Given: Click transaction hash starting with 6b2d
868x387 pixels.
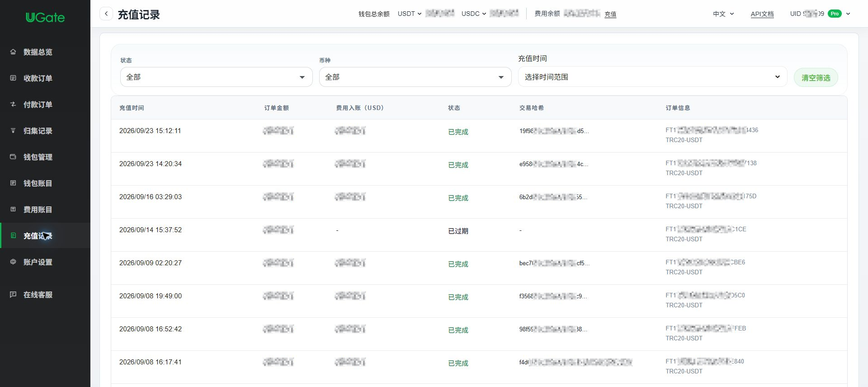Looking at the screenshot, I should (553, 197).
